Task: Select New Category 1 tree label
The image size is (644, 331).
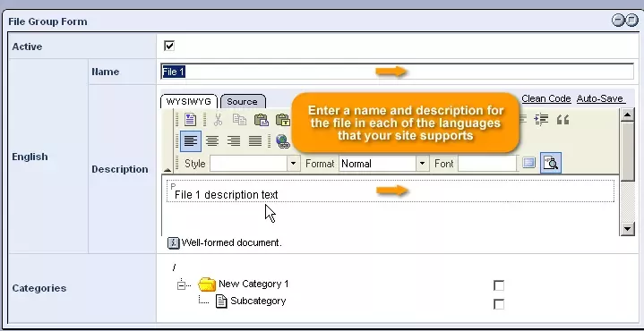Action: tap(253, 284)
